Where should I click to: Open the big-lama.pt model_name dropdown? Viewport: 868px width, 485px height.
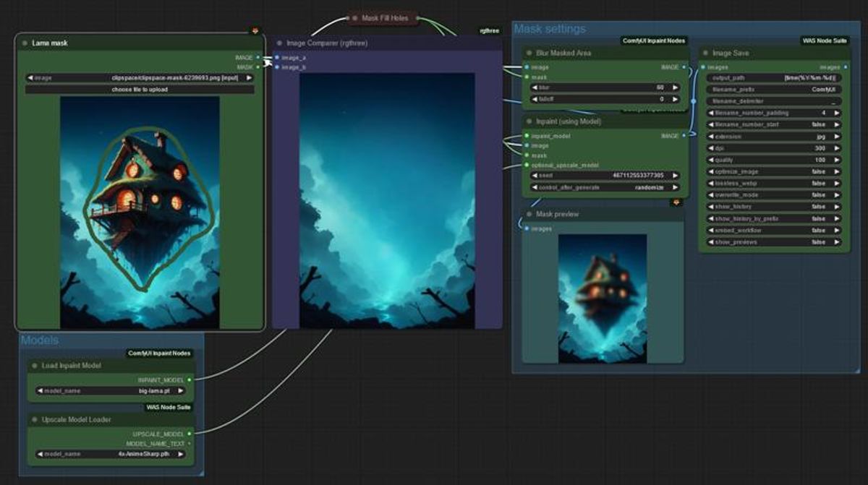point(107,391)
